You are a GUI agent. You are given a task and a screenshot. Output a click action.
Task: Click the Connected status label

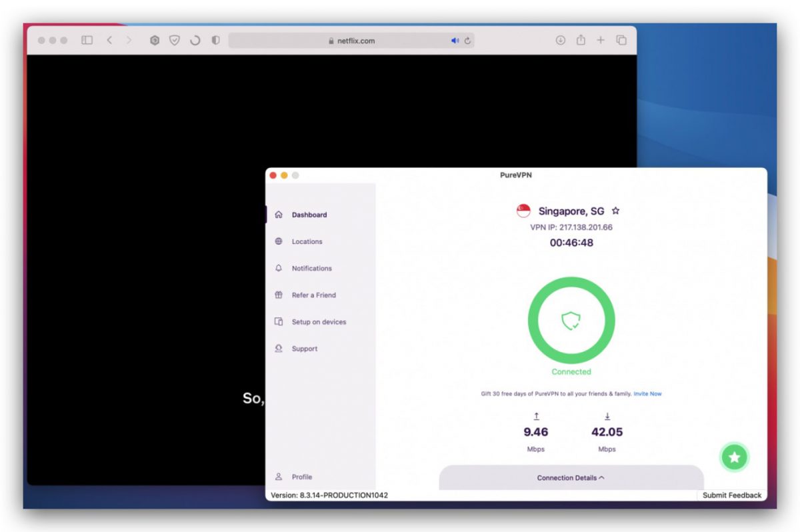571,371
